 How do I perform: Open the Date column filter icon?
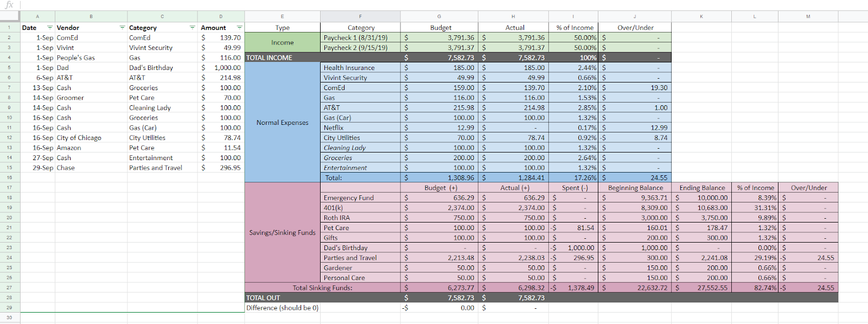[50, 28]
